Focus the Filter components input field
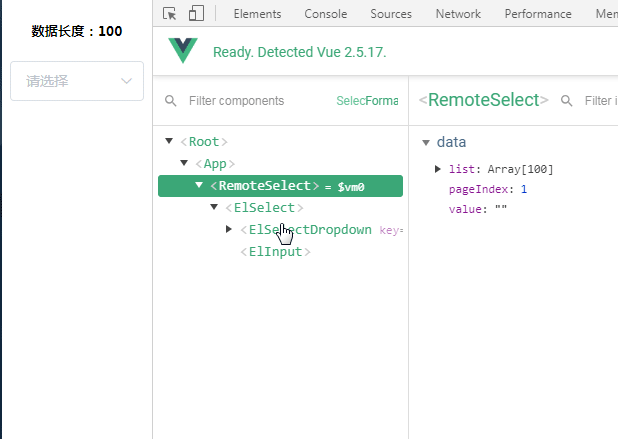 click(252, 101)
